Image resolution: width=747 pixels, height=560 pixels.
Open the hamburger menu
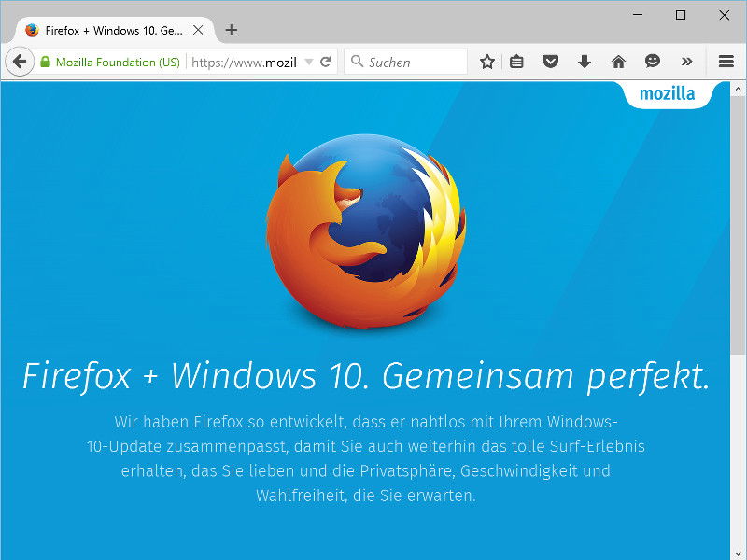(726, 62)
